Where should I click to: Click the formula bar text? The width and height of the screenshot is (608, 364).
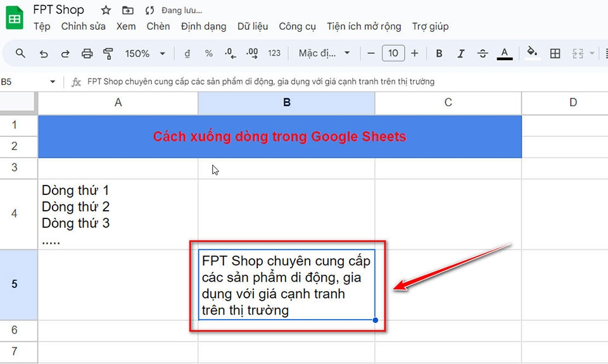pos(260,82)
